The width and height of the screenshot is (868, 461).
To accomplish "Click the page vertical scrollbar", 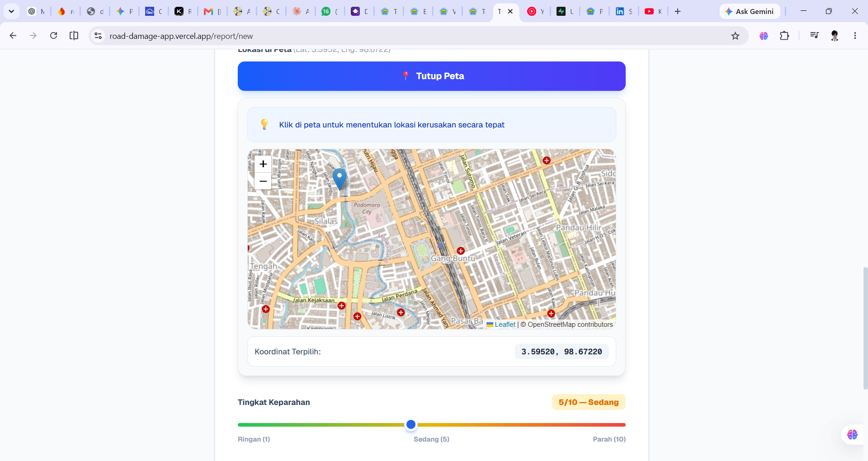I will [x=865, y=328].
